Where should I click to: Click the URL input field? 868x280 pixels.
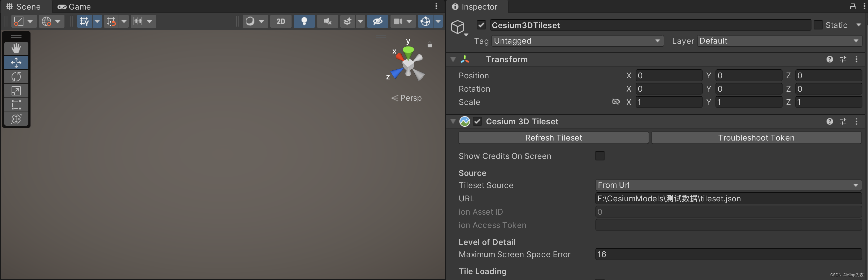[x=728, y=199]
